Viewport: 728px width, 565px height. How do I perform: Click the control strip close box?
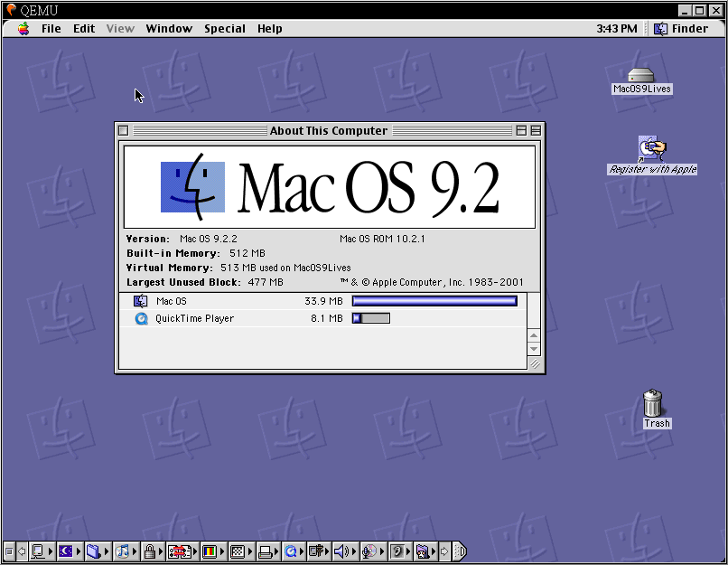tap(9, 551)
